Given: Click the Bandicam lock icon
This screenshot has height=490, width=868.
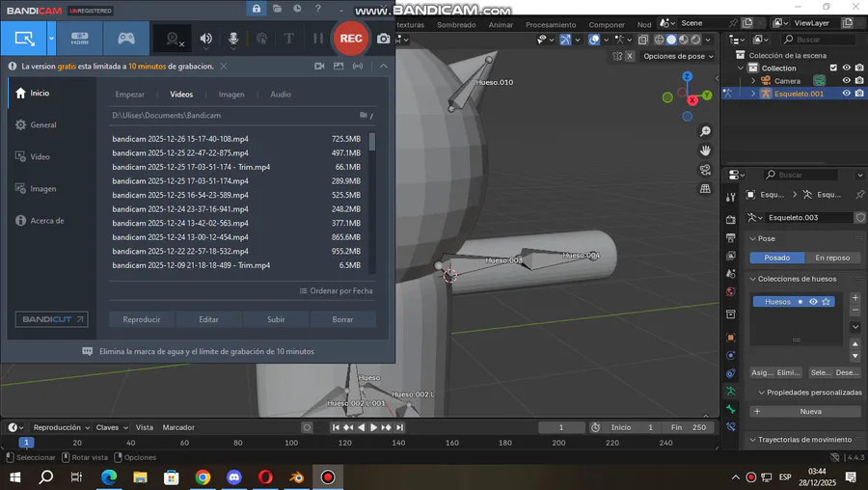Looking at the screenshot, I should coord(257,9).
